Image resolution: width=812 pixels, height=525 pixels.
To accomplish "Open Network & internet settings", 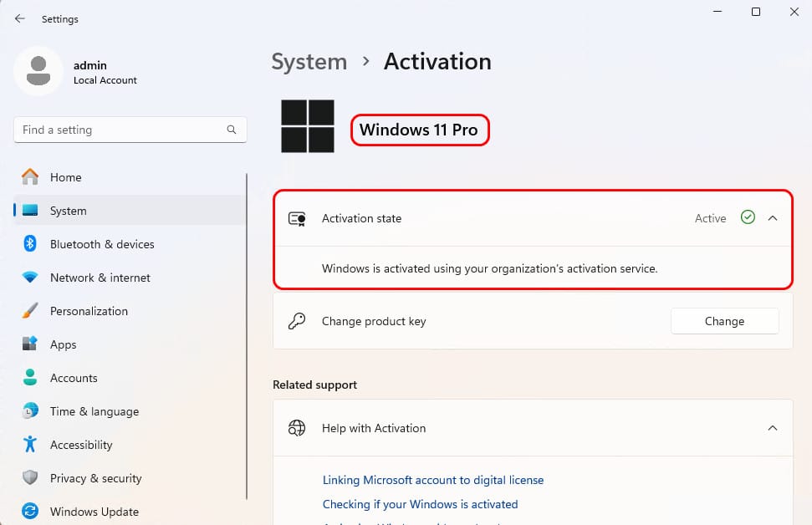I will 130,277.
